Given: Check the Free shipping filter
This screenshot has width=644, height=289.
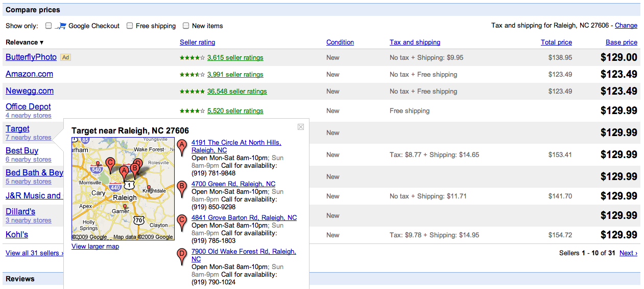Looking at the screenshot, I should click(x=130, y=26).
